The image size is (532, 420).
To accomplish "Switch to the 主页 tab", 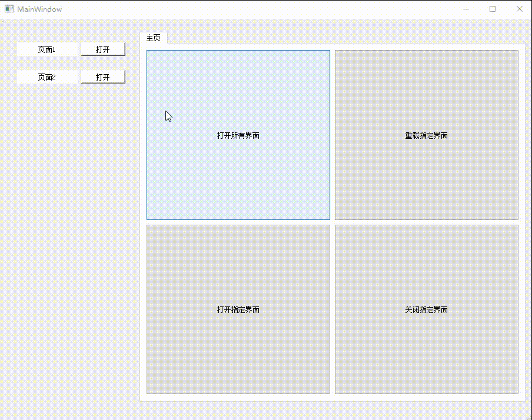I will (x=154, y=38).
